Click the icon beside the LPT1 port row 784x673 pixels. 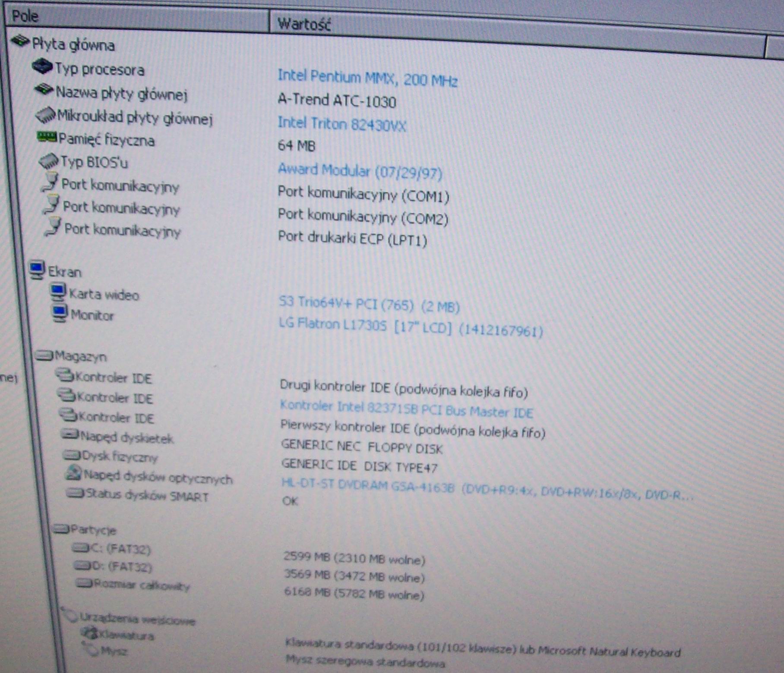click(x=54, y=227)
